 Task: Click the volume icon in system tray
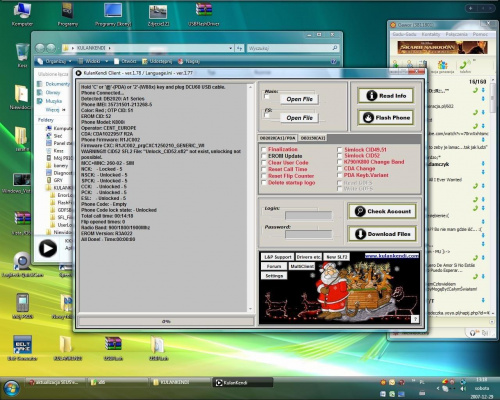463,389
